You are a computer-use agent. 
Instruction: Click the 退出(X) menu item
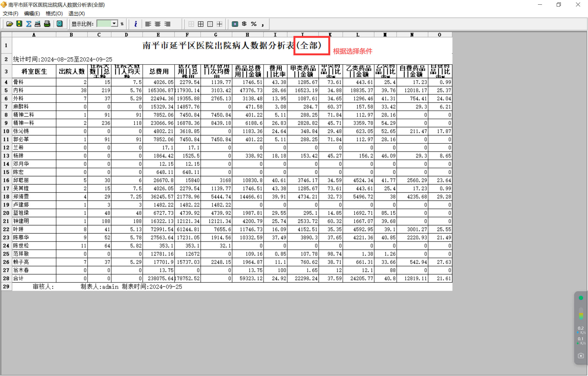click(76, 13)
